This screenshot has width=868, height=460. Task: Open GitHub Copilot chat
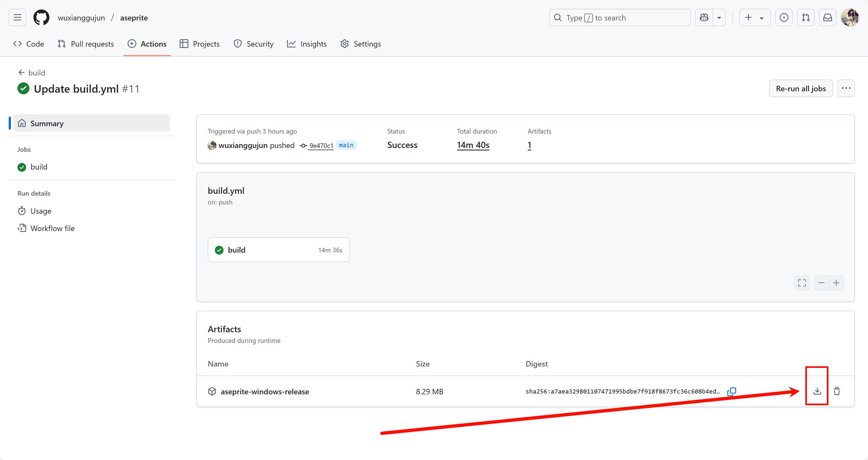tap(704, 17)
